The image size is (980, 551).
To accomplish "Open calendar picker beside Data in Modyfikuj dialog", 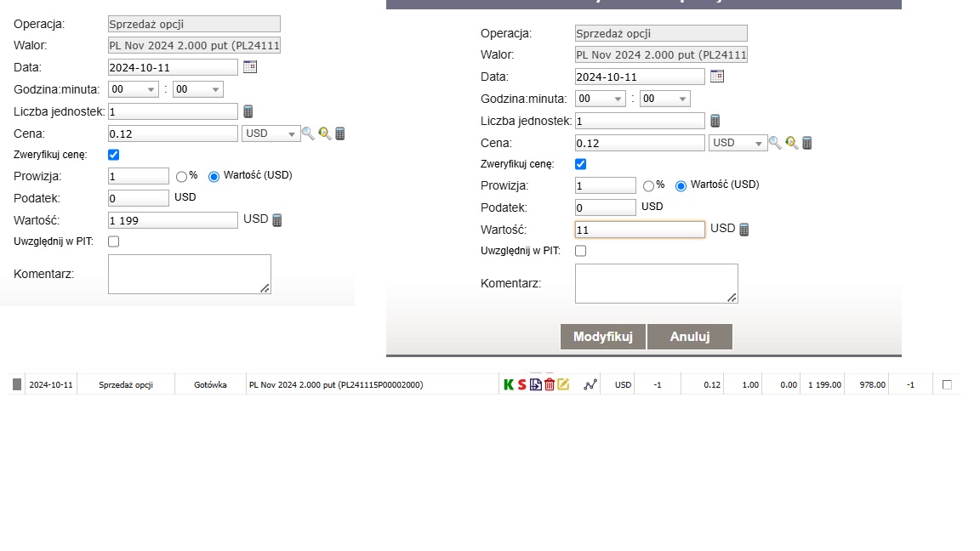I will coord(716,77).
